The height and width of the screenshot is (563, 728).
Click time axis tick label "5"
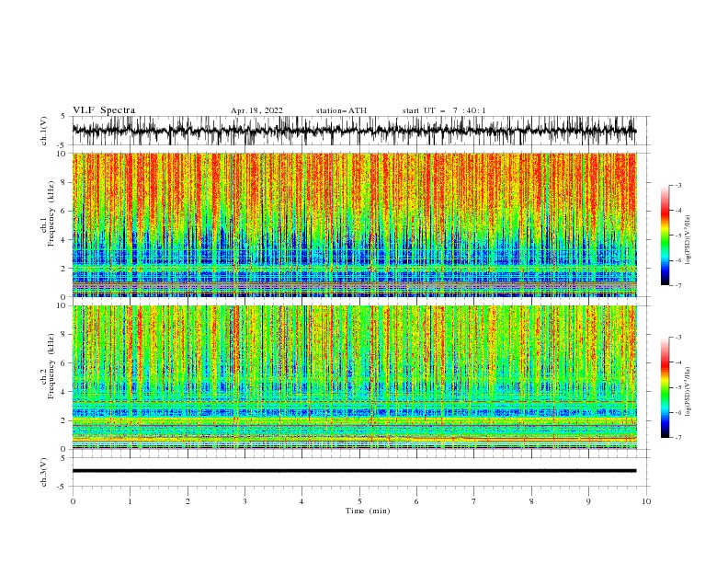[359, 501]
